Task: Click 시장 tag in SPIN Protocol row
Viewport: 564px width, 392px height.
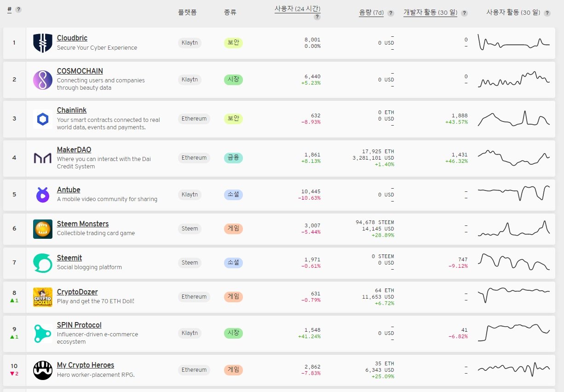Action: (x=233, y=333)
